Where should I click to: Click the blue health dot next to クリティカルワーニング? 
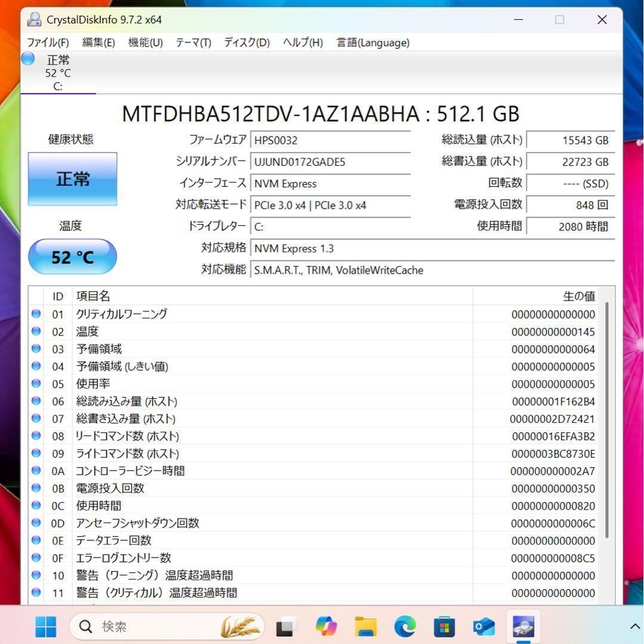36,314
